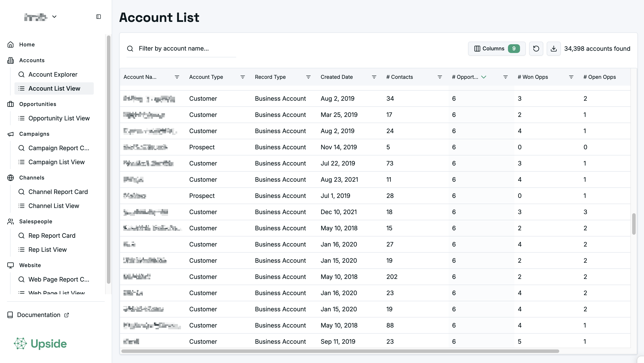This screenshot has height=363, width=644.
Task: Open the workspace switcher dropdown chevron
Action: pos(54,17)
